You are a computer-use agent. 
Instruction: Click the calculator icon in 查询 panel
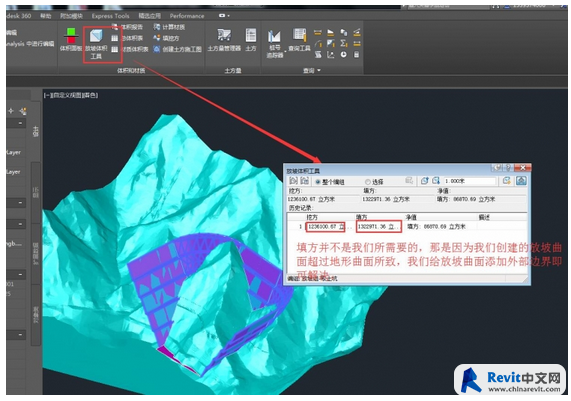[357, 54]
